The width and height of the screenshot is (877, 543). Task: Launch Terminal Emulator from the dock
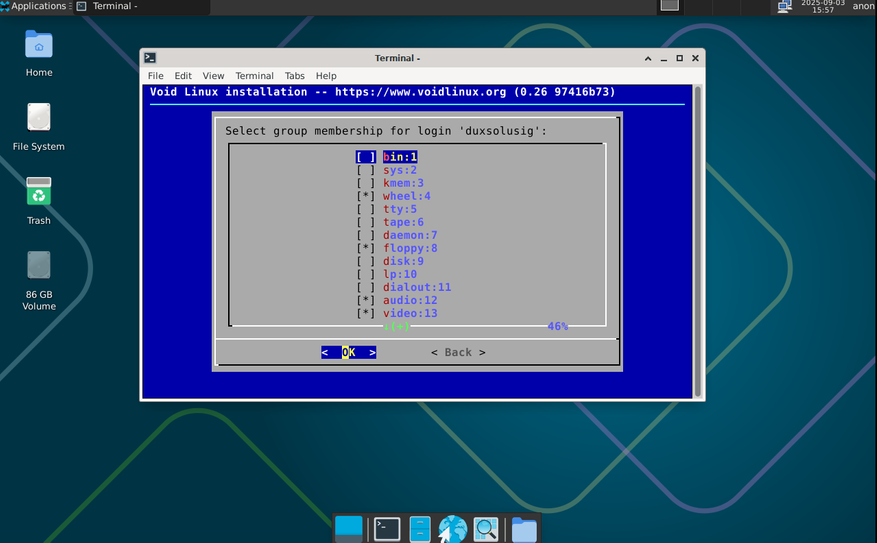(x=387, y=528)
